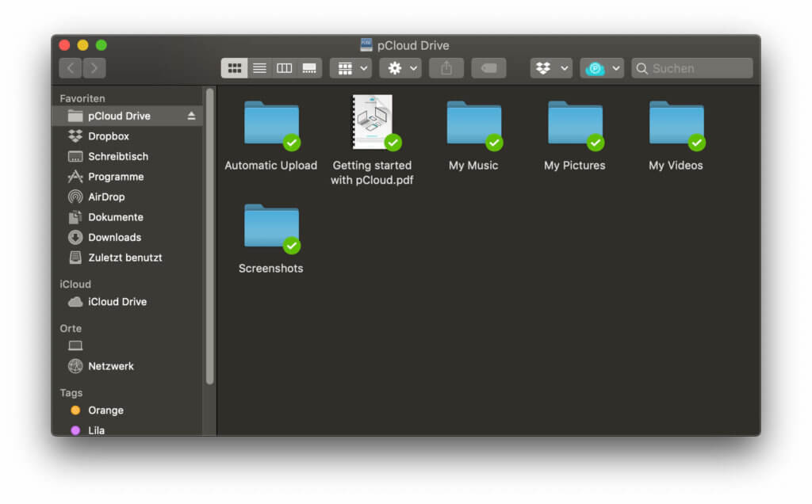Switch to gallery view mode

pyautogui.click(x=309, y=68)
